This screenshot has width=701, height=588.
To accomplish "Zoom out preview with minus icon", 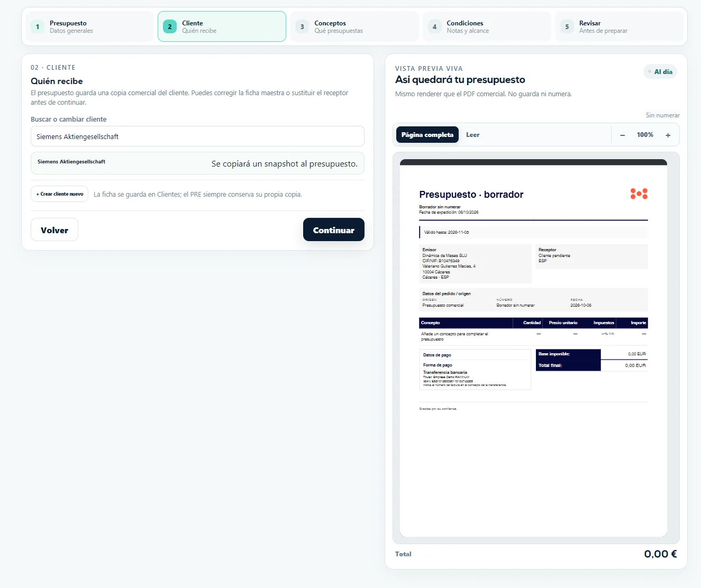I will 623,135.
